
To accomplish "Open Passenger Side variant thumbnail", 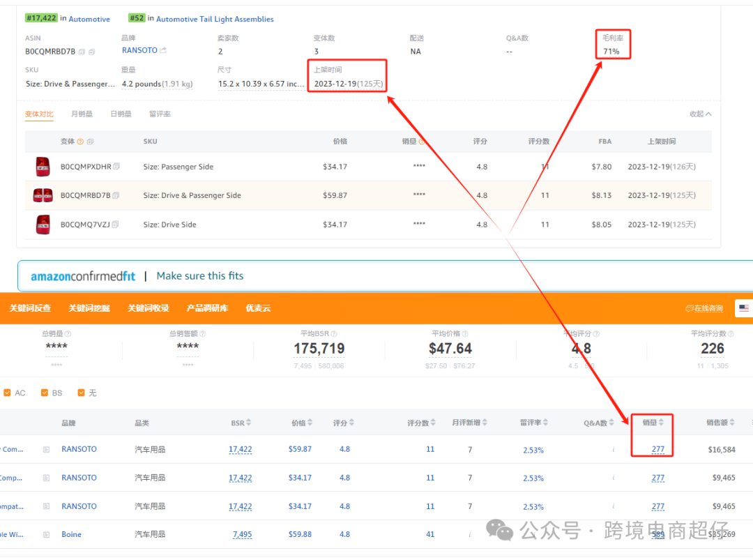I will 43,167.
